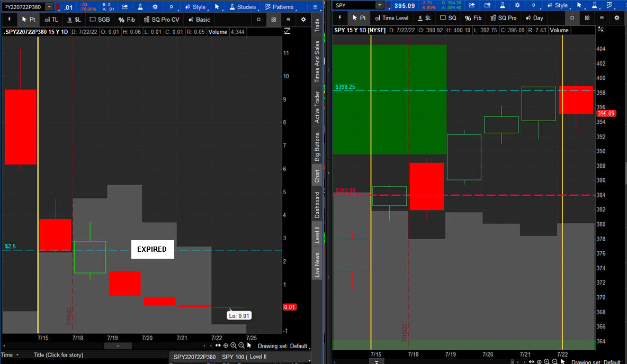Open the Times And Sales side tab
This screenshot has height=364, width=627.
click(317, 61)
